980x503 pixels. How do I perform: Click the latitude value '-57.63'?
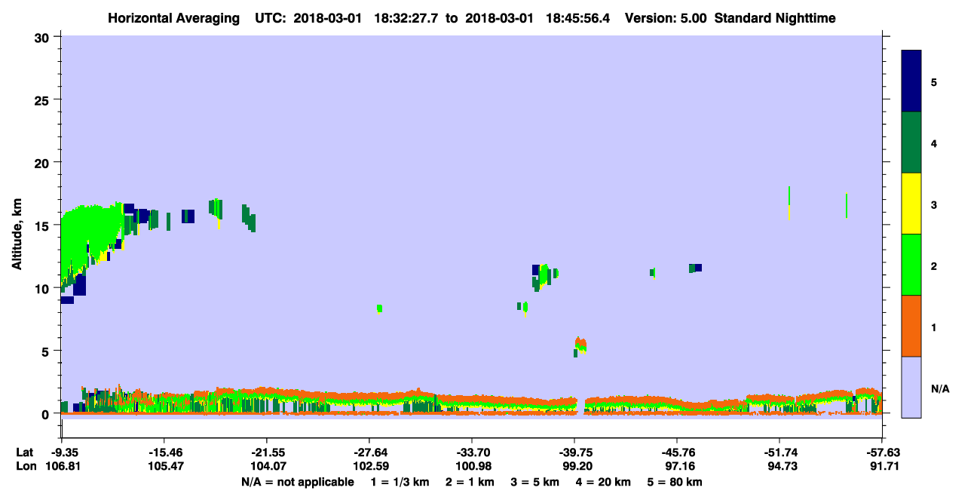click(882, 452)
